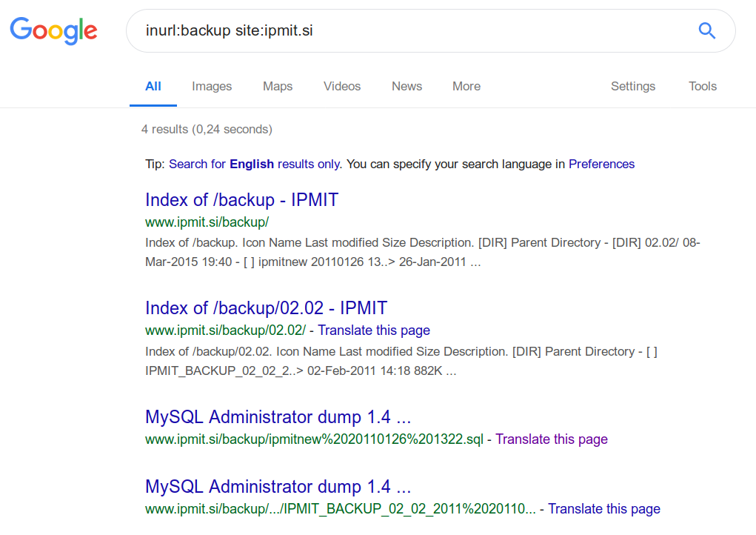Translate the IPMIT_BACKUP_02_02_2011 result page
Viewport: 756px width, 535px height.
[604, 509]
